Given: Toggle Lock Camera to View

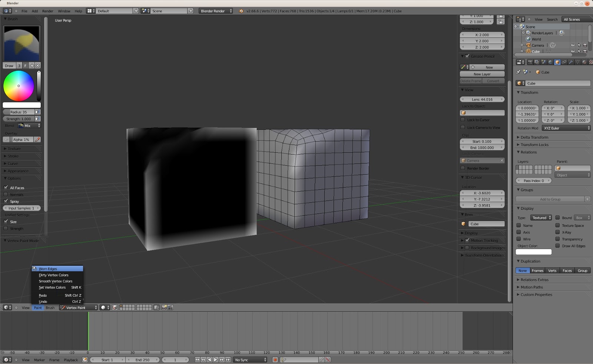Looking at the screenshot, I should (463, 127).
